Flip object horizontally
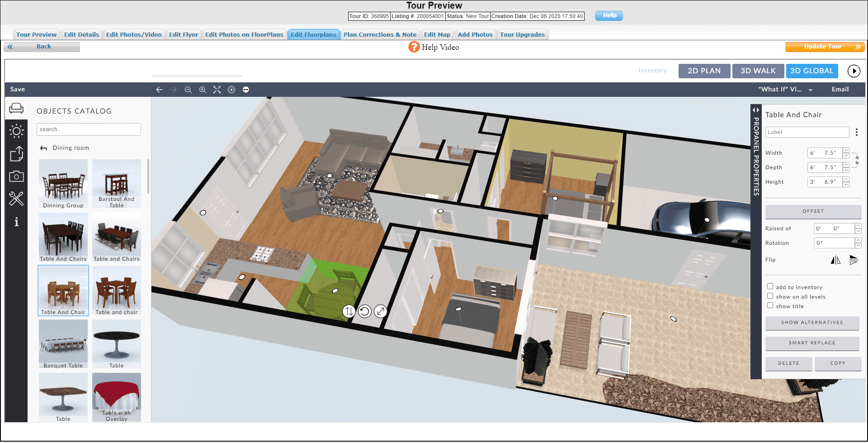Viewport: 868px width, 443px height. [x=835, y=260]
